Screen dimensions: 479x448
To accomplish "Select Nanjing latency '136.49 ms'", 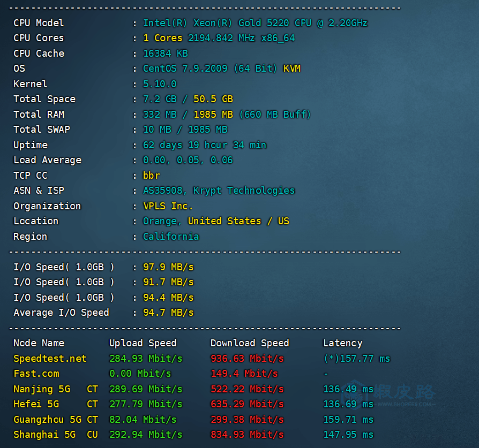I will [348, 389].
